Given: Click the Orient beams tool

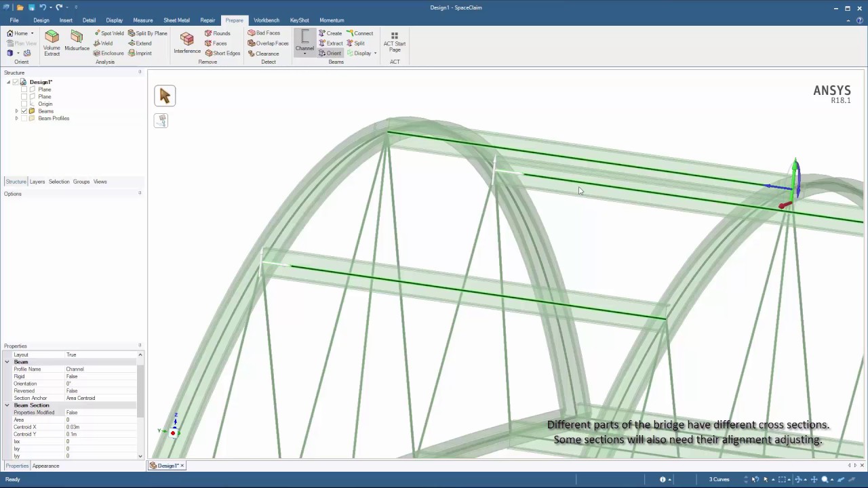Looking at the screenshot, I should tap(332, 53).
